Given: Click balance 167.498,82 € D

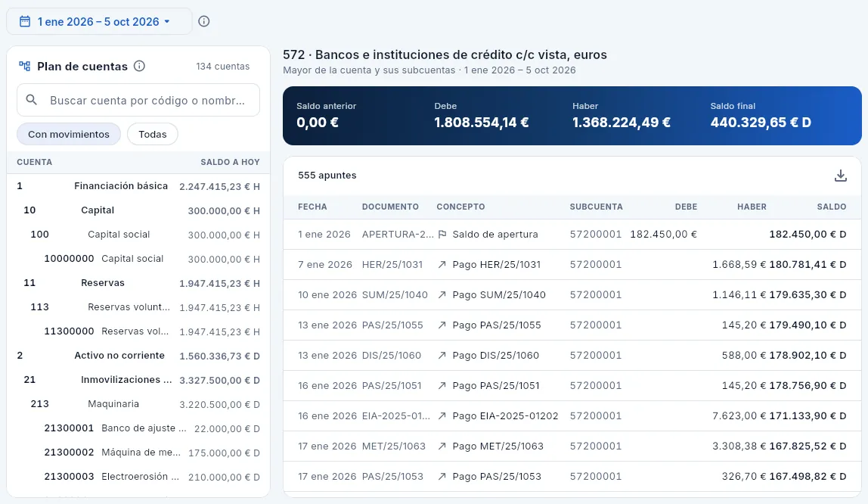Looking at the screenshot, I should point(808,477).
